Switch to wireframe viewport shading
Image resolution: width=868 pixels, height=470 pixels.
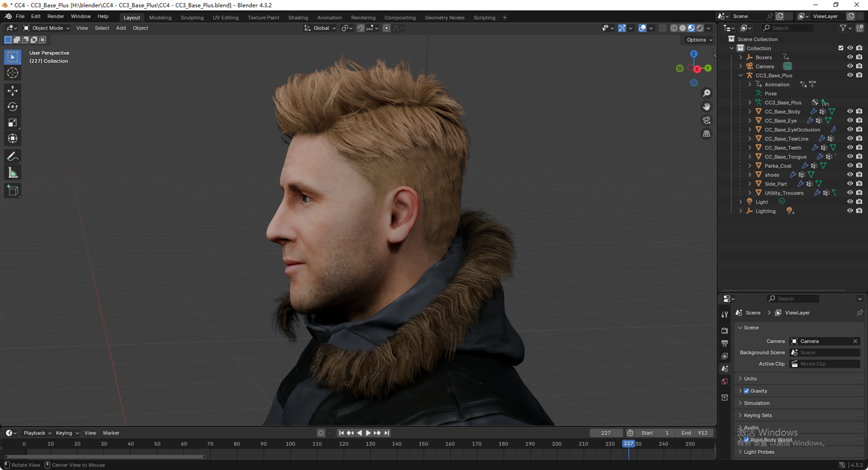[674, 28]
